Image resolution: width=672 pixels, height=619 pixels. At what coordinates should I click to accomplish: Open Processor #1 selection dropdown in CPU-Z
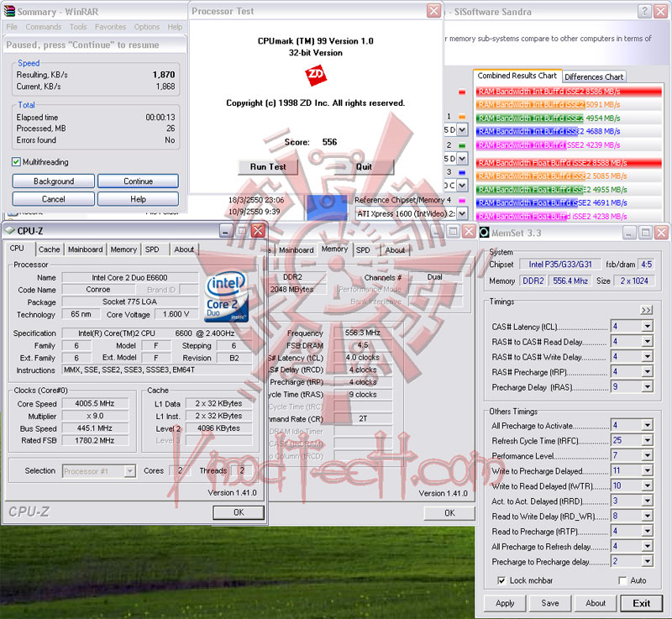tap(129, 471)
